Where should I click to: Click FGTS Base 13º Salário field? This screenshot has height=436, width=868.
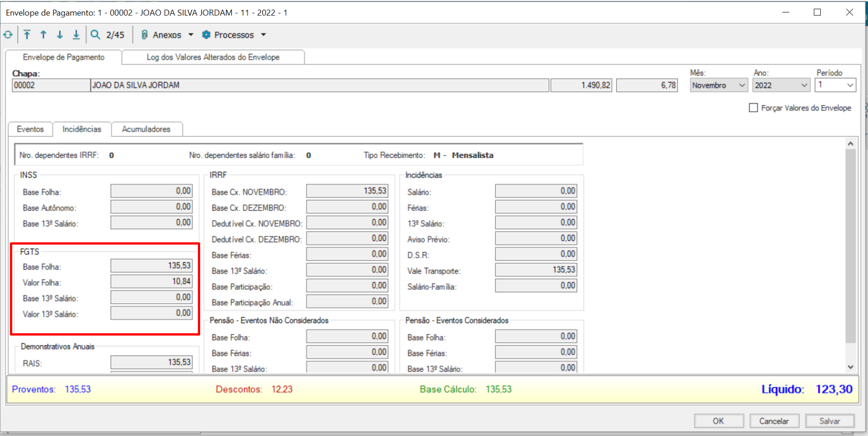point(151,297)
